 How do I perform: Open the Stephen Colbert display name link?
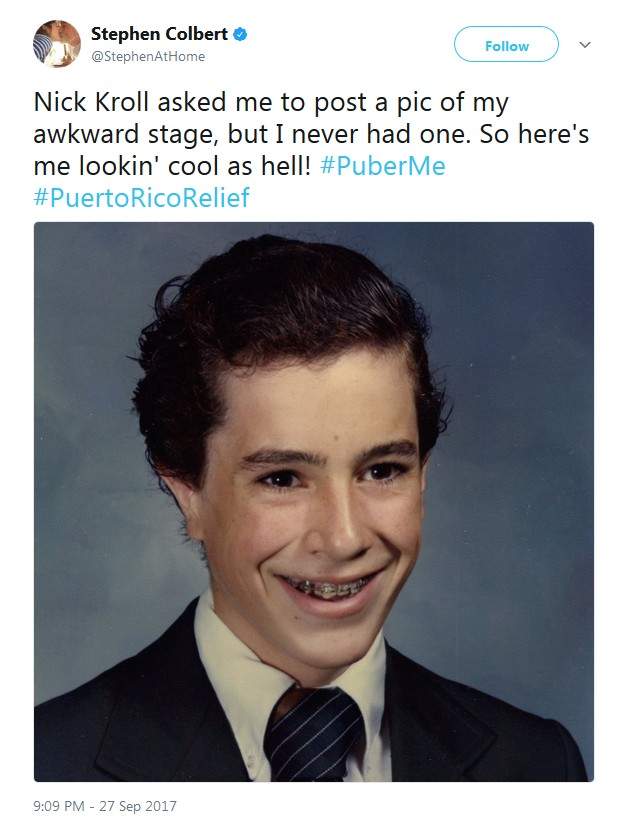point(160,34)
